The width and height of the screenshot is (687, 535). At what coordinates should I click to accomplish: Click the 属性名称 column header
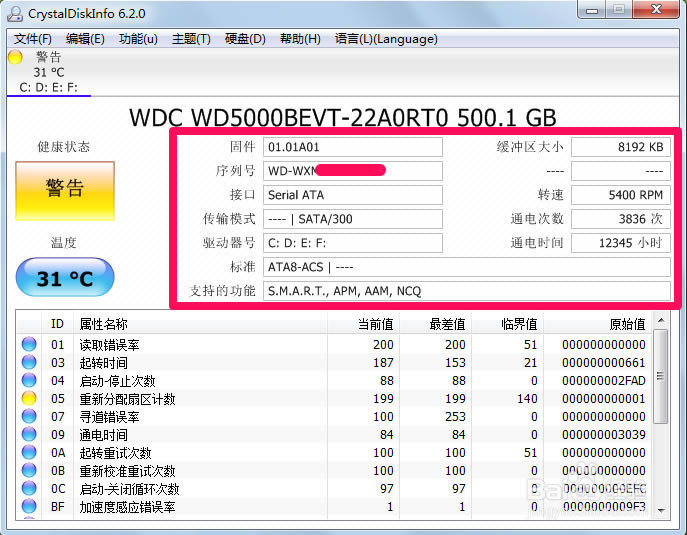coord(103,324)
